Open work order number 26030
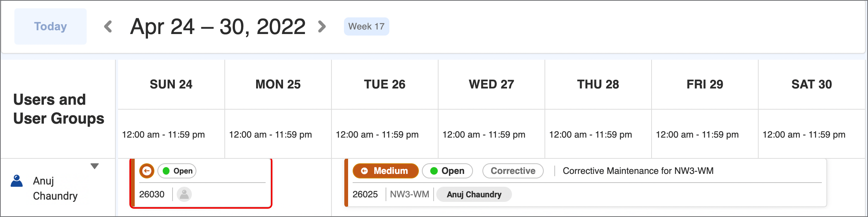Viewport: 868px width, 217px height. [152, 194]
